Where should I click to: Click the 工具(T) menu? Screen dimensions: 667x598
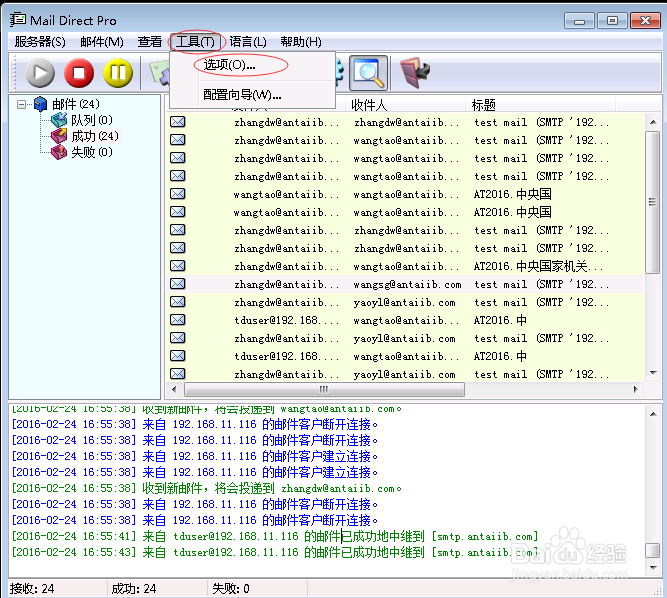coord(195,42)
